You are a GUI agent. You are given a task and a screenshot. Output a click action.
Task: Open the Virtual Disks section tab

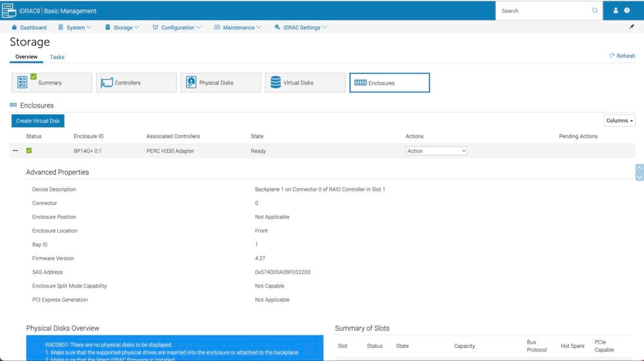point(305,82)
